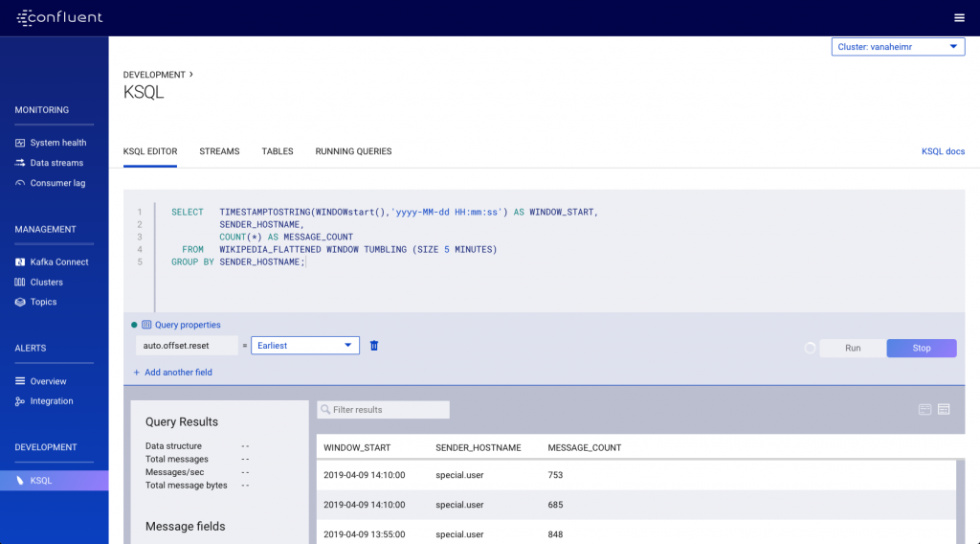
Task: Click the query loading spinner
Action: [x=810, y=349]
